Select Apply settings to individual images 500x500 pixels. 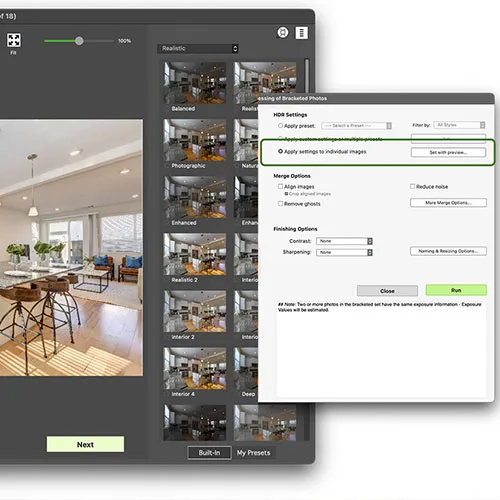click(x=280, y=151)
